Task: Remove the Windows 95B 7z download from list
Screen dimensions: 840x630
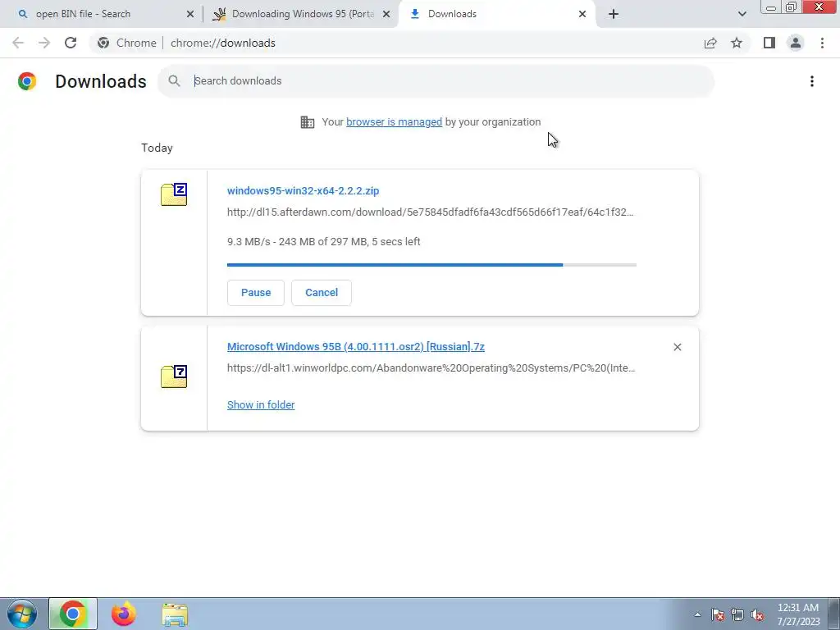Action: [x=677, y=347]
